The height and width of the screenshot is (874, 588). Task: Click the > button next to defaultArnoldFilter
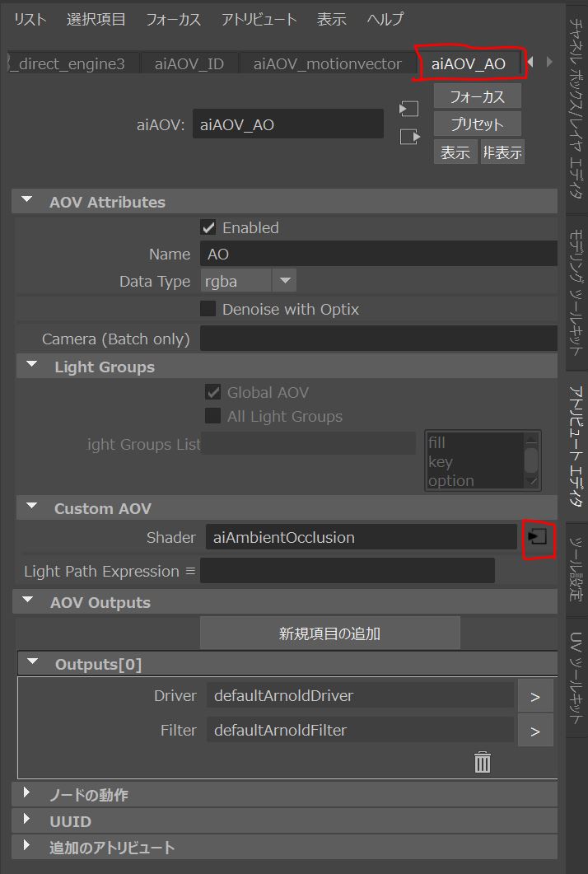(x=535, y=731)
